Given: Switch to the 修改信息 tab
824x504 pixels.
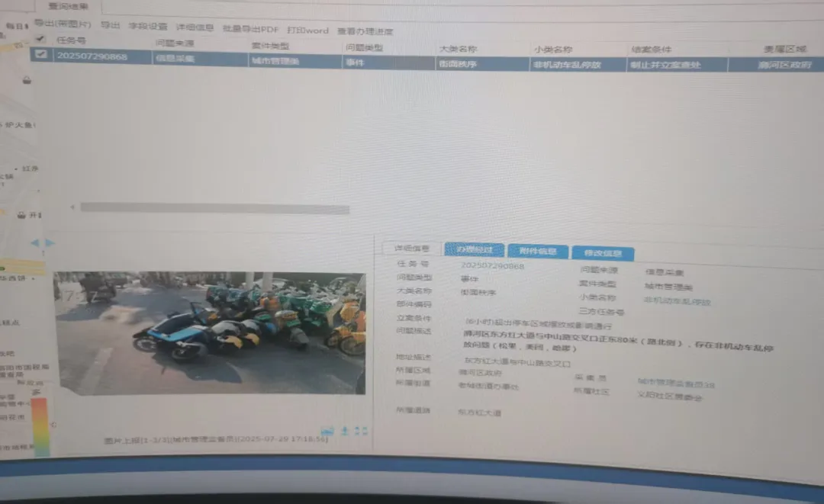Looking at the screenshot, I should pyautogui.click(x=603, y=253).
